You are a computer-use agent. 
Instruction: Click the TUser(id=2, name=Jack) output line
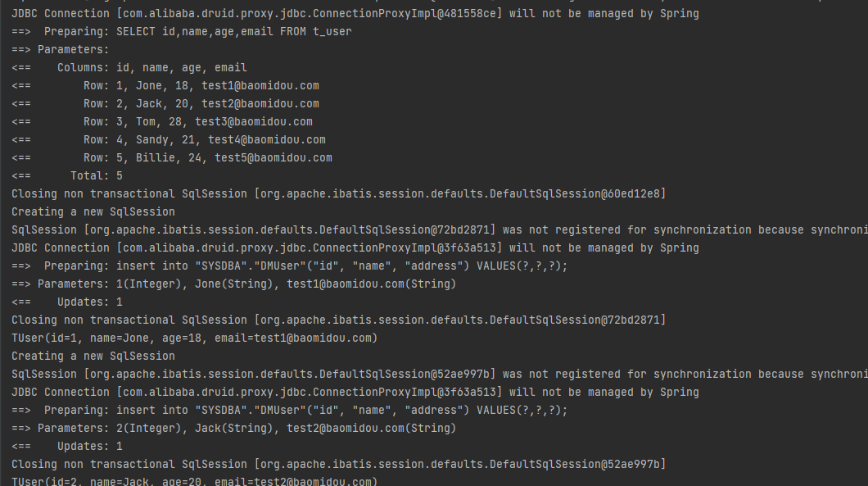coord(194,481)
